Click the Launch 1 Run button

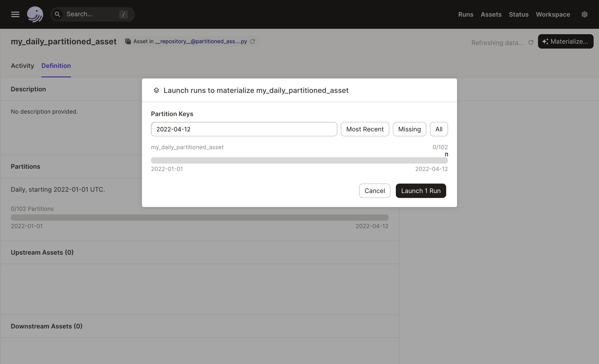click(x=421, y=191)
